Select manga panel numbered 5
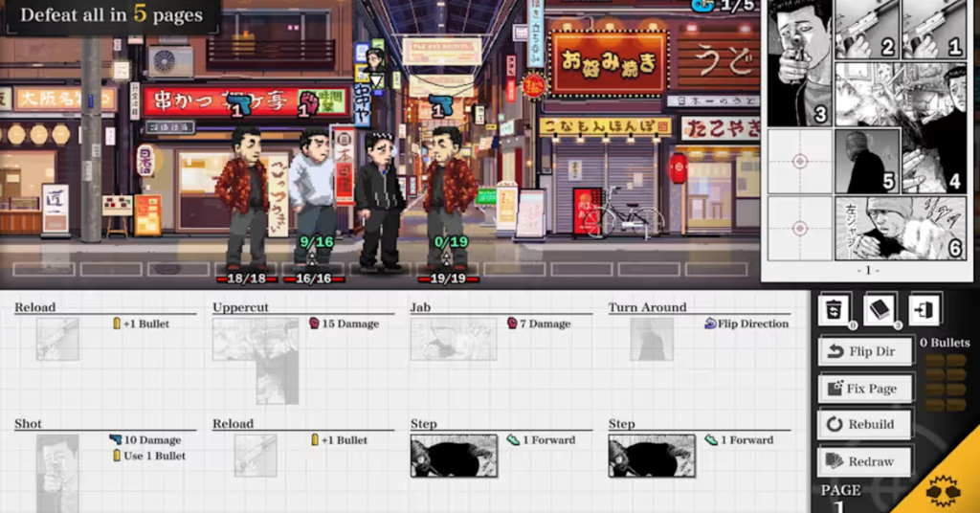The height and width of the screenshot is (513, 980). [x=867, y=161]
